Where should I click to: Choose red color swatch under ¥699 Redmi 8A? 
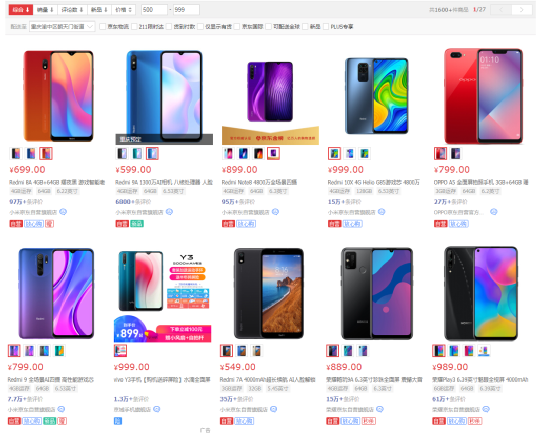[46, 153]
